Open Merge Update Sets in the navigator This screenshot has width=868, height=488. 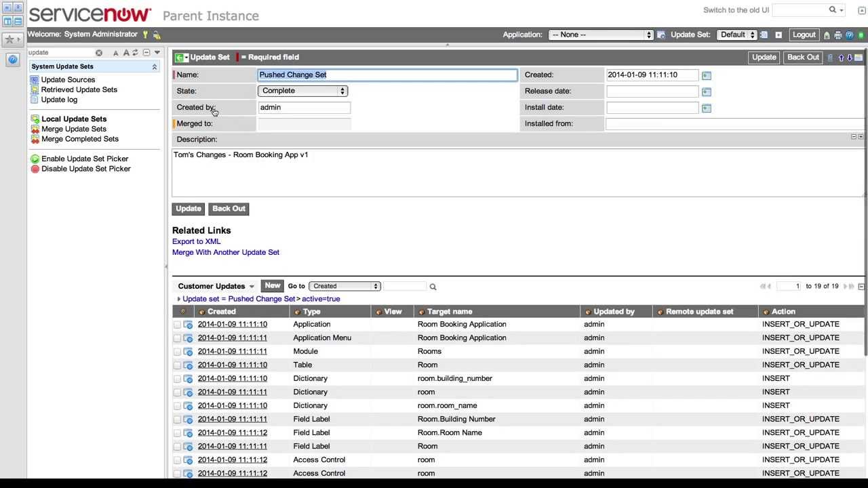point(74,129)
